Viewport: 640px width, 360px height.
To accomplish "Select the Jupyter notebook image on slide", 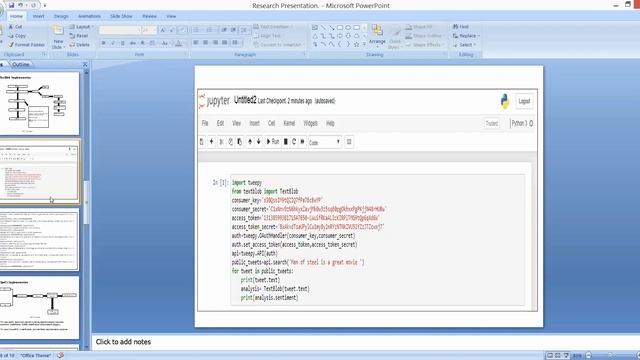I will point(367,200).
